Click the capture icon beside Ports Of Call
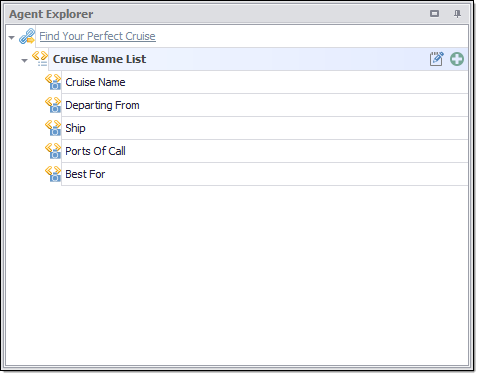The width and height of the screenshot is (479, 376). 53,151
